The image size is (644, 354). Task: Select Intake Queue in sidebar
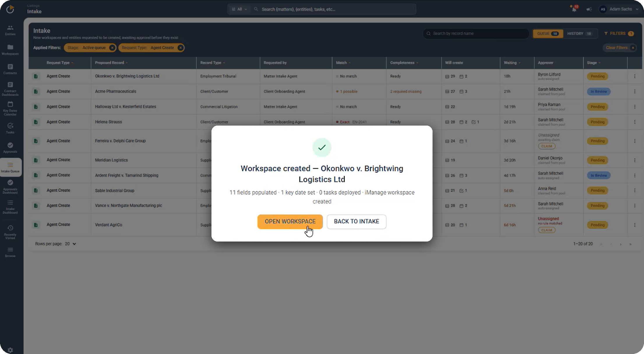coord(10,167)
